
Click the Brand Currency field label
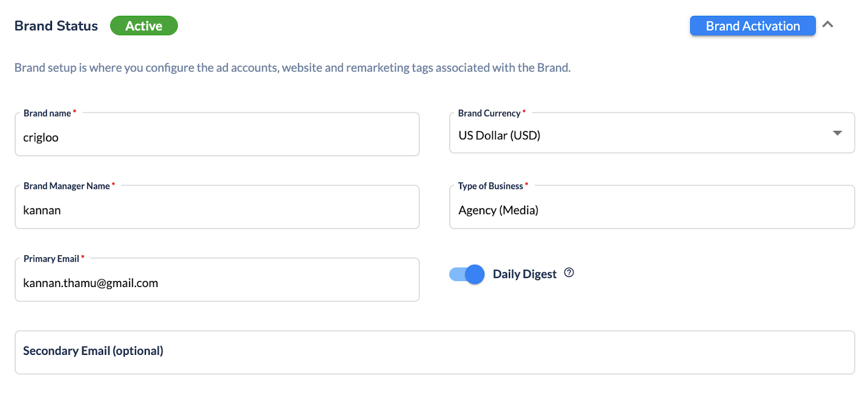[x=489, y=113]
